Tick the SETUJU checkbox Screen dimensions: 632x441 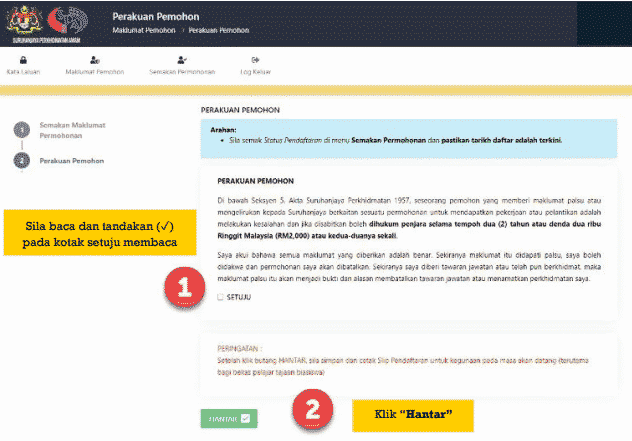pyautogui.click(x=220, y=298)
